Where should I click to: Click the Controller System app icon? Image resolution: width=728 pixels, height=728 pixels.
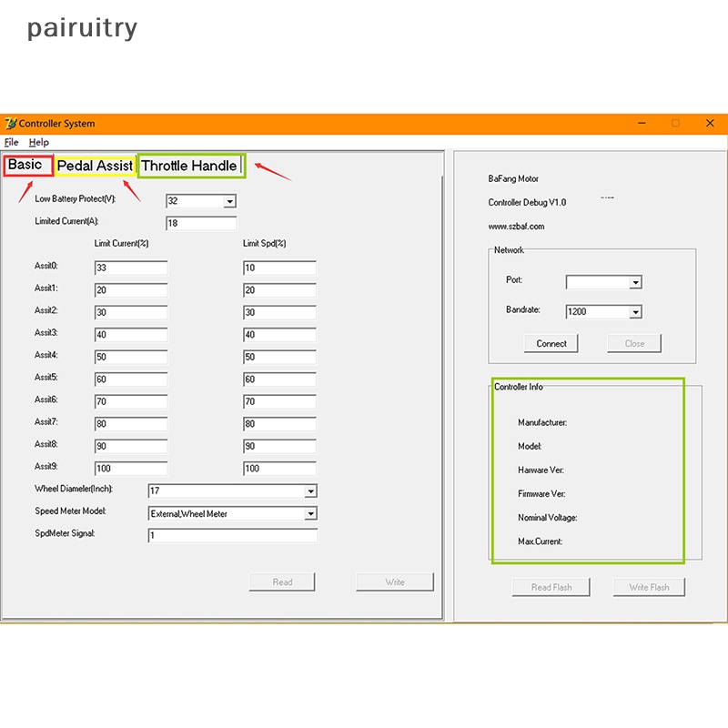11,124
